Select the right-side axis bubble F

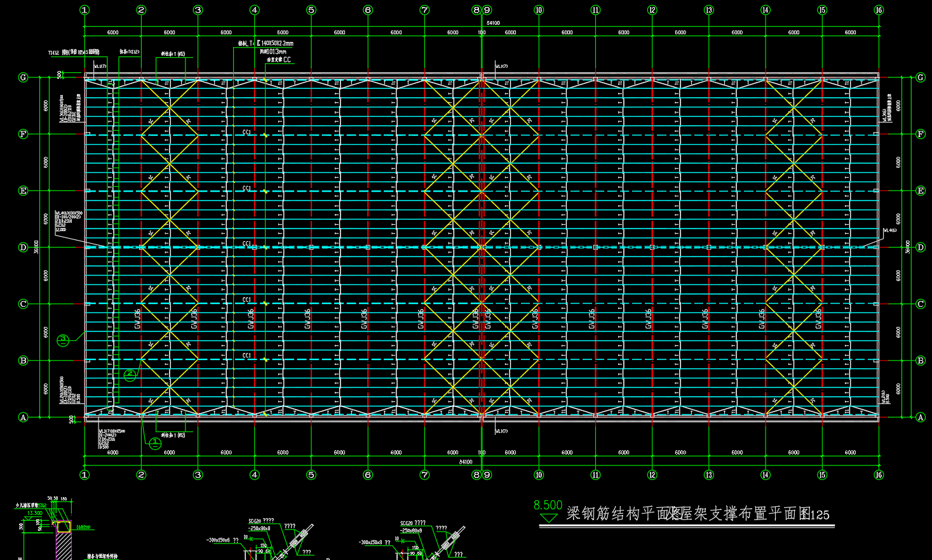(x=921, y=134)
